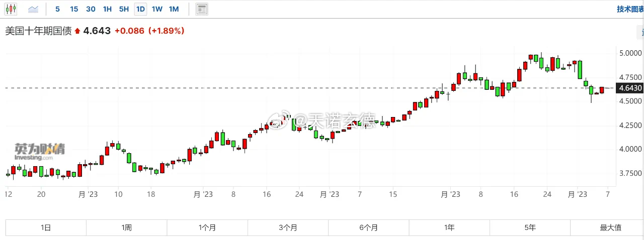The height and width of the screenshot is (240, 644).
Task: Select the 1D interval button
Action: pos(140,9)
